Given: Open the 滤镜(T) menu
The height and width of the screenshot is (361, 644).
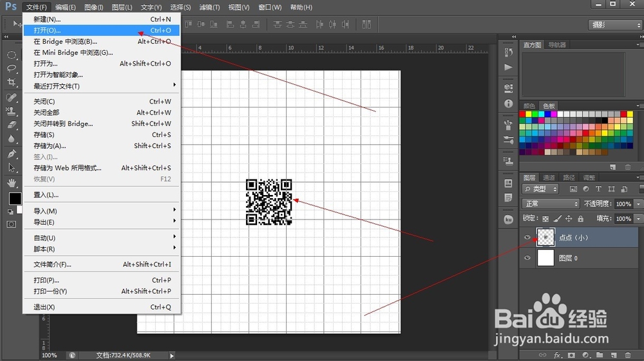Looking at the screenshot, I should click(209, 7).
